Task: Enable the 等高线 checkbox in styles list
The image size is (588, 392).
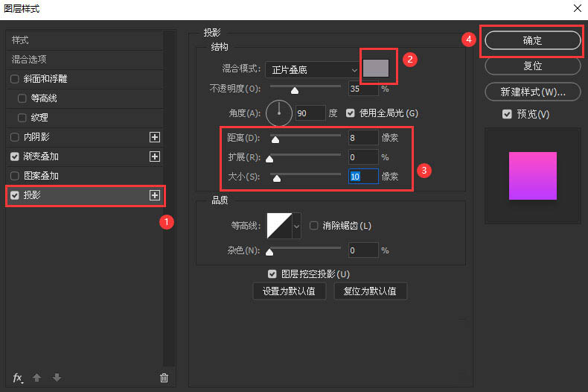Action: (x=22, y=98)
